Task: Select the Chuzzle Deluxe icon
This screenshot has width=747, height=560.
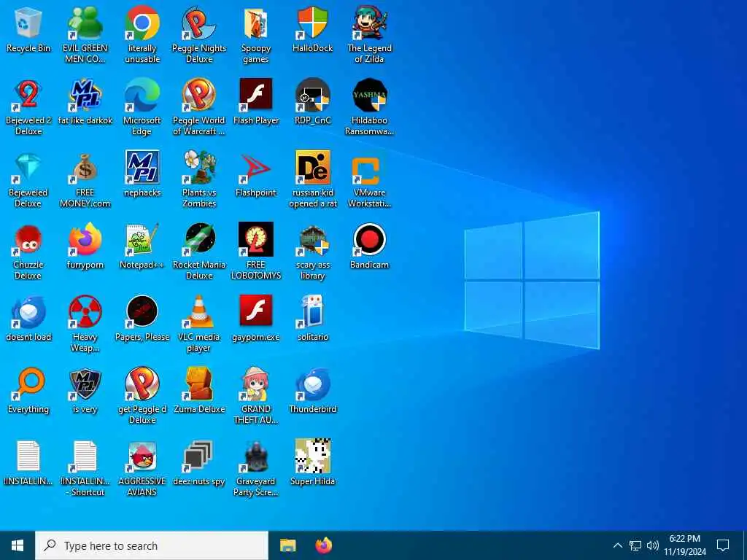Action: click(x=28, y=239)
